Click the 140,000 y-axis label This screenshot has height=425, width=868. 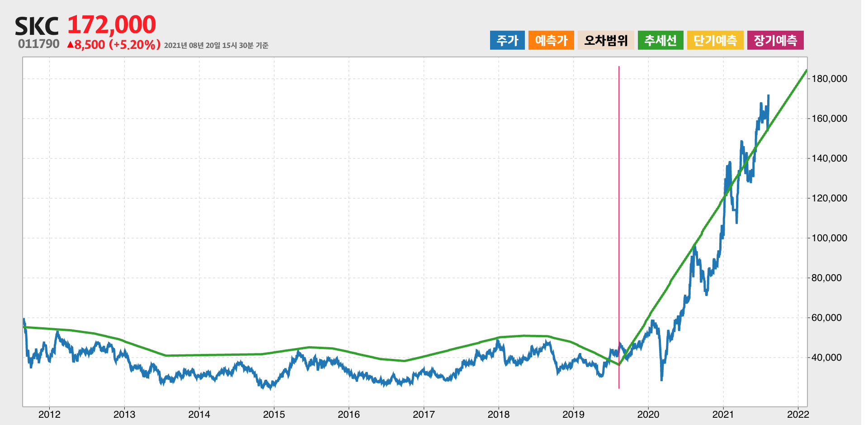[830, 158]
